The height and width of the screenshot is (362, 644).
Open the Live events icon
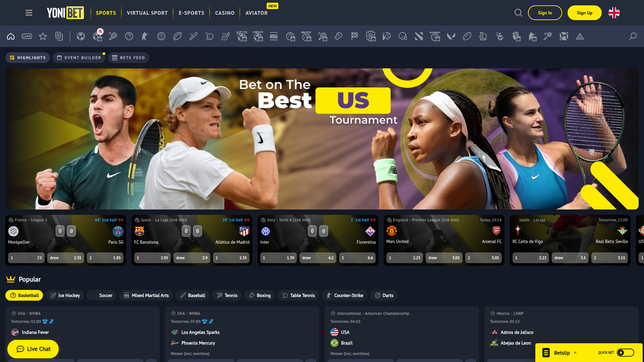pos(27,36)
